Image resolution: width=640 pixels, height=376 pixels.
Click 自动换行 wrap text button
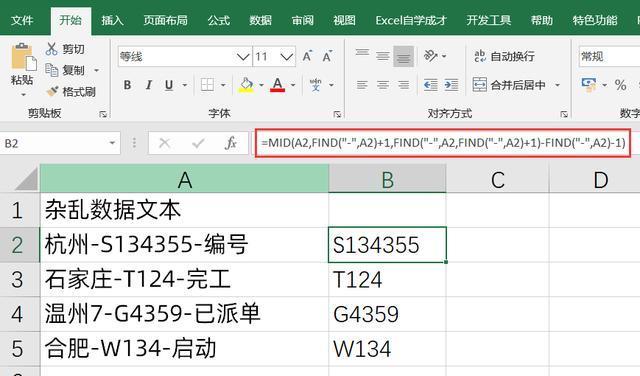[x=504, y=56]
